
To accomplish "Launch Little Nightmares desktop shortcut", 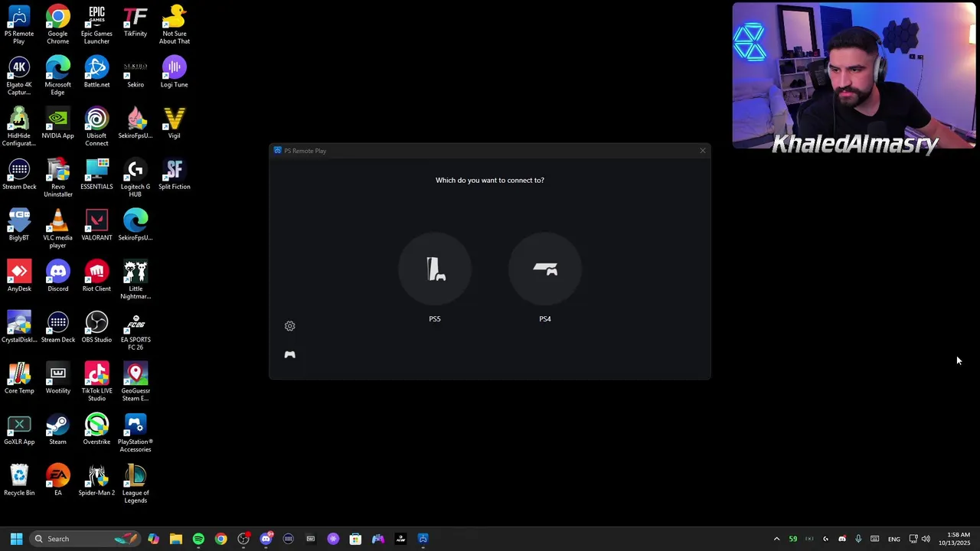I will click(136, 279).
